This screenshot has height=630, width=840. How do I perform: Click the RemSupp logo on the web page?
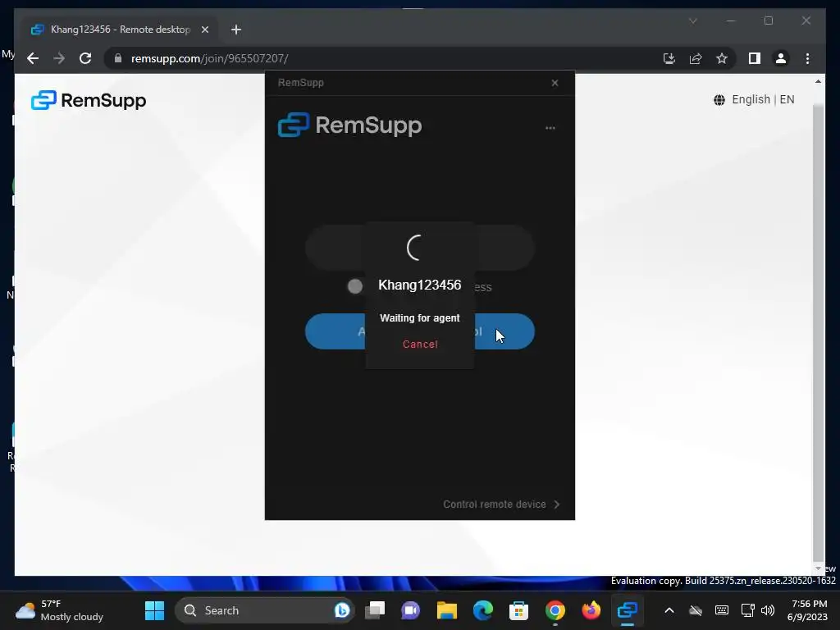click(x=89, y=100)
